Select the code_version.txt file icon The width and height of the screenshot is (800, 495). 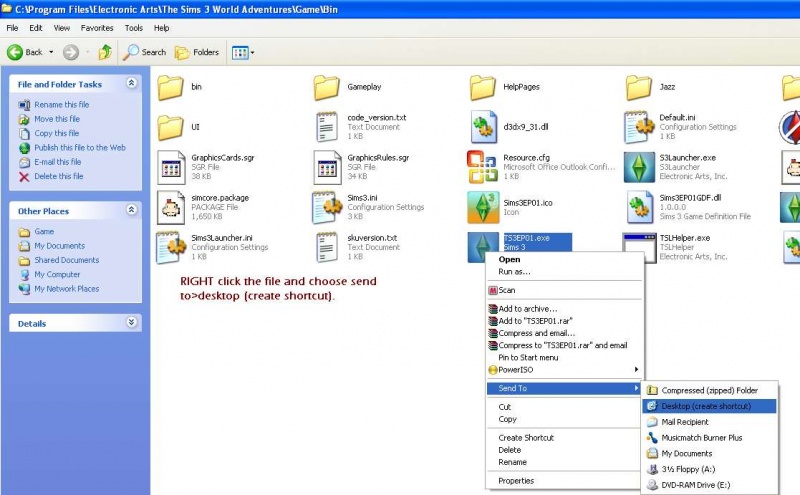[x=327, y=127]
